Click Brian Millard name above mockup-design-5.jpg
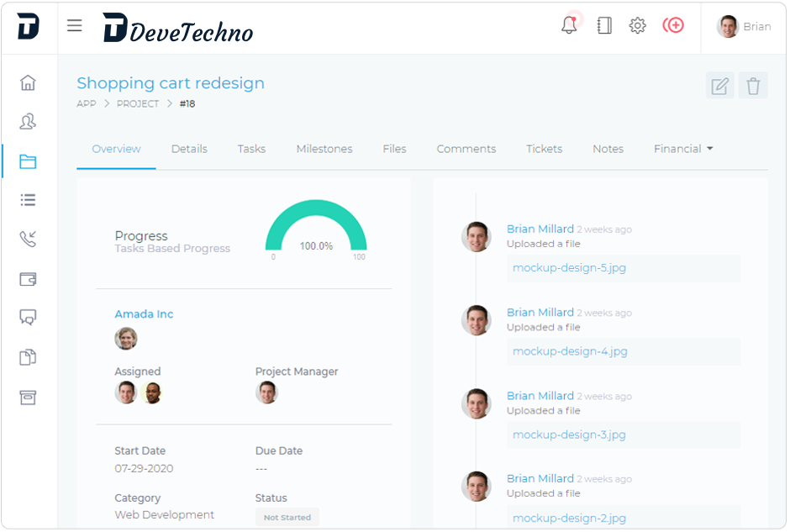 tap(540, 229)
